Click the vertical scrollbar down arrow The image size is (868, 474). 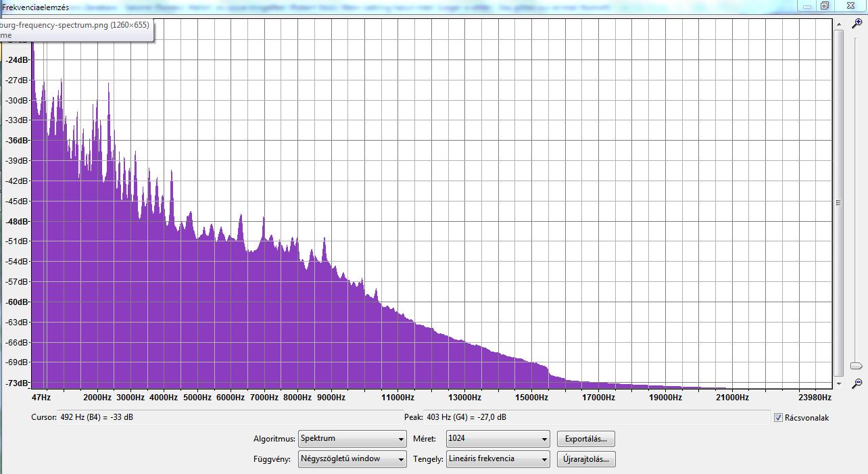pos(839,383)
